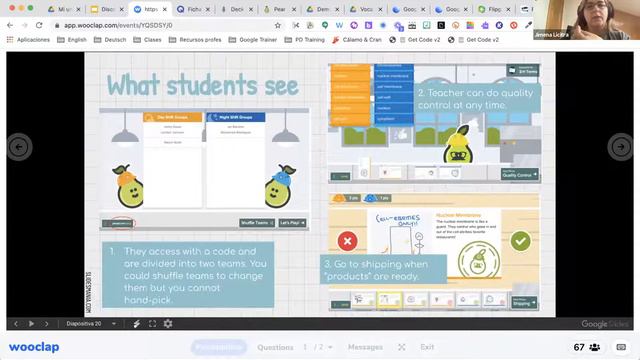
Task: Click the keyboard icon at bottom right
Action: (621, 347)
